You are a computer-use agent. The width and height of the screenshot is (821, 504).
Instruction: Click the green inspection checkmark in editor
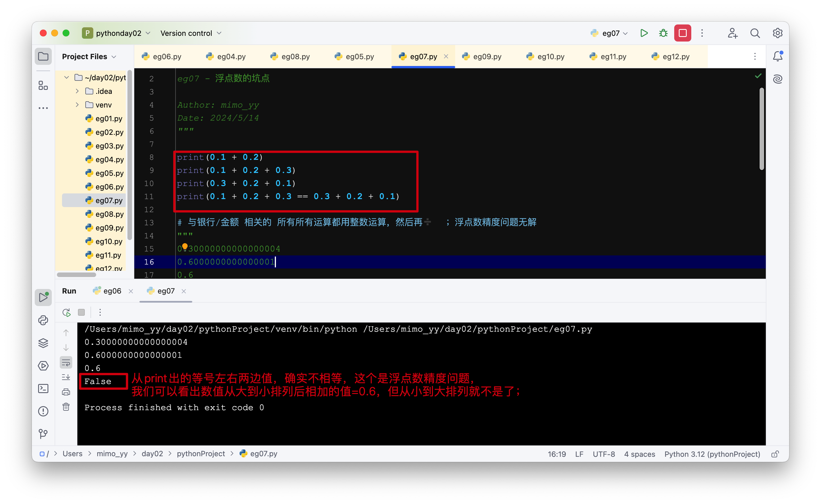pyautogui.click(x=758, y=76)
